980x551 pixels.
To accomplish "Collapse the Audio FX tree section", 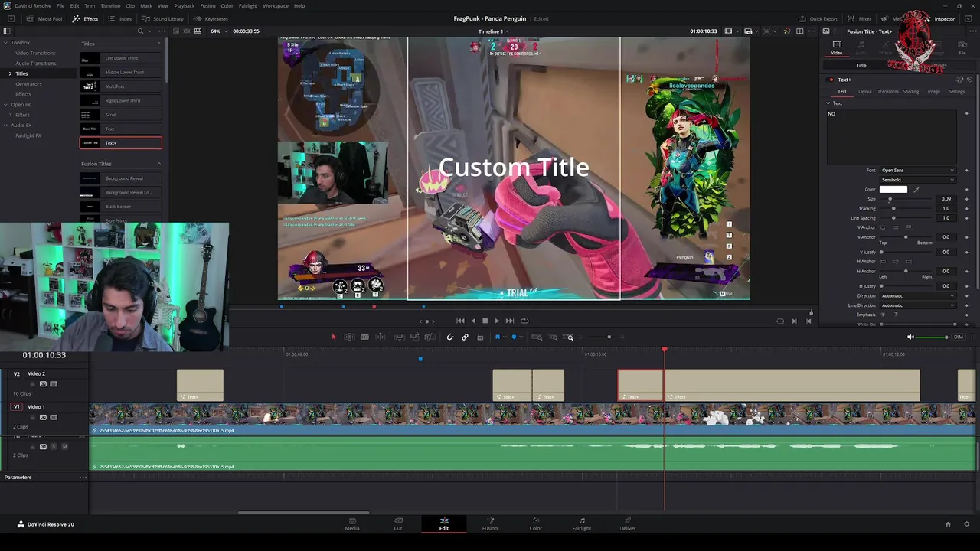I will pos(5,126).
